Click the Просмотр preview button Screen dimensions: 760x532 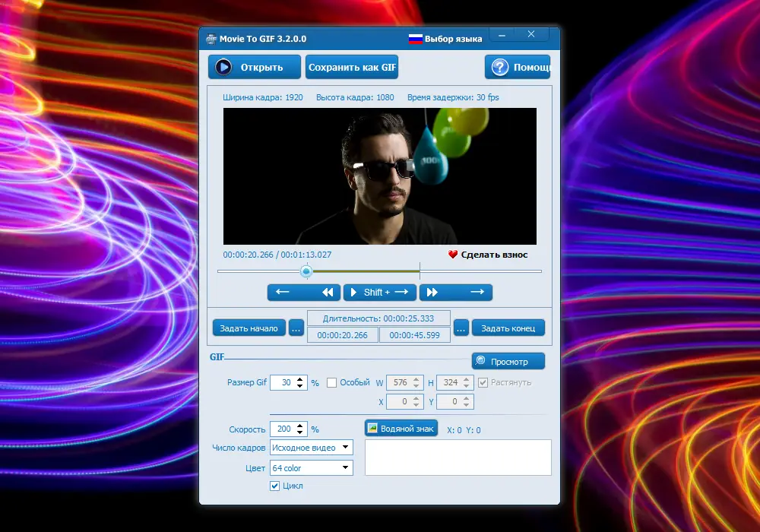tap(508, 362)
